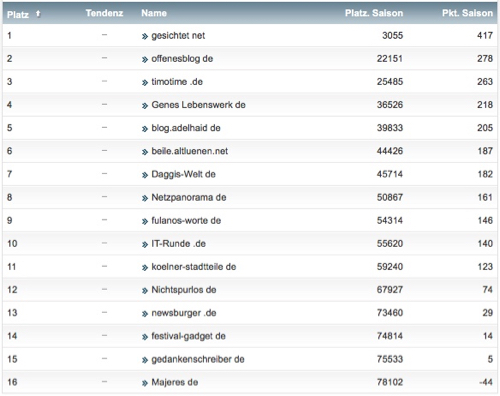
Task: Select season rank value 67927
Action: [x=390, y=290]
